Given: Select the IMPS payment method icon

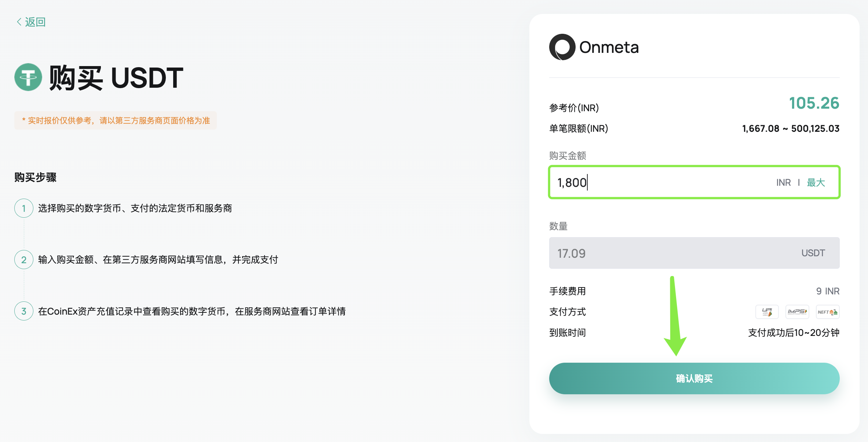Looking at the screenshot, I should 797,311.
